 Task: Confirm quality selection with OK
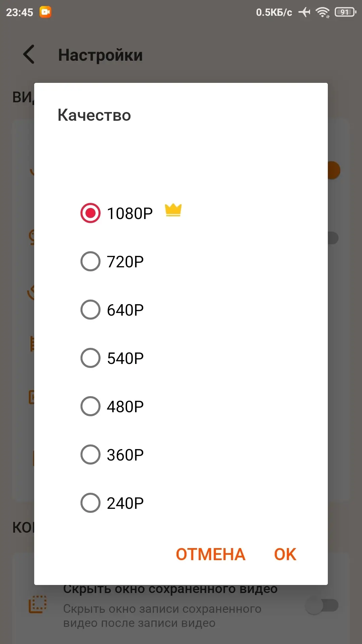point(285,554)
